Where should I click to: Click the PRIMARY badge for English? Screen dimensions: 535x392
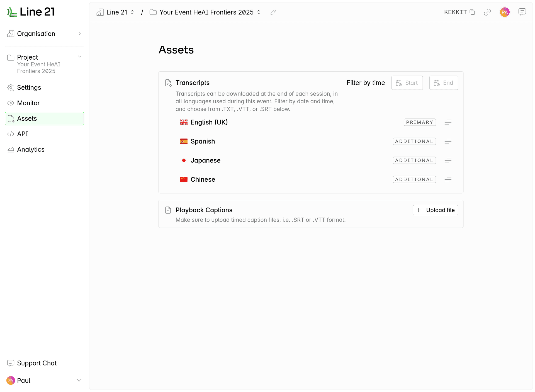pyautogui.click(x=420, y=122)
